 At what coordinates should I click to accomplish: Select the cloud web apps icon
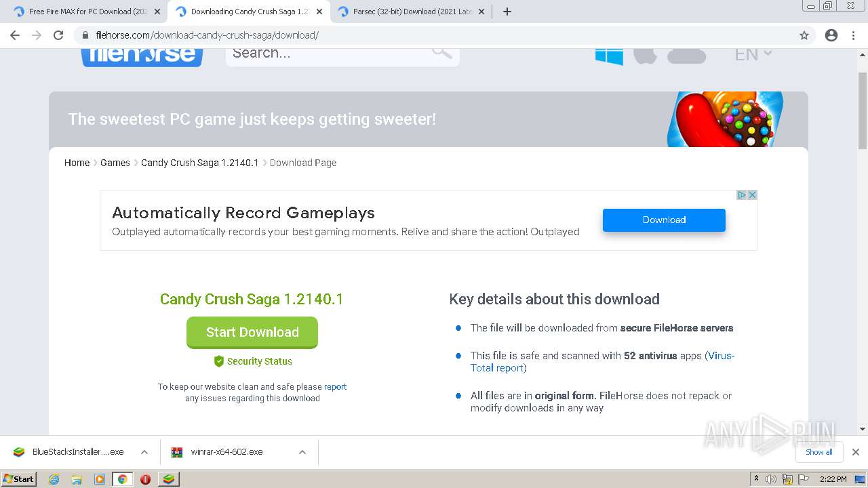tap(686, 56)
